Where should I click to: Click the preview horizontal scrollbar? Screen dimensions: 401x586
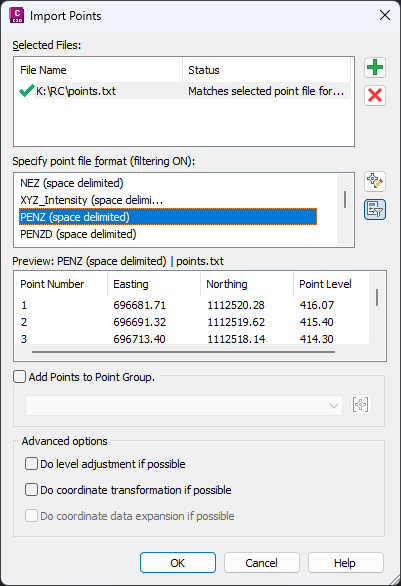pos(183,352)
